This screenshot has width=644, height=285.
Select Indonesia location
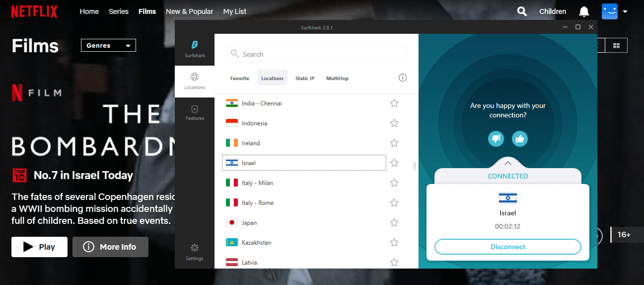[x=304, y=123]
